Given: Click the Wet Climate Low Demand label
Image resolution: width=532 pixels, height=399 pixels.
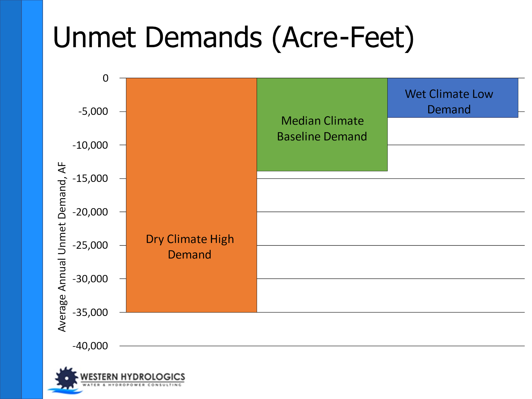Looking at the screenshot, I should tap(449, 102).
